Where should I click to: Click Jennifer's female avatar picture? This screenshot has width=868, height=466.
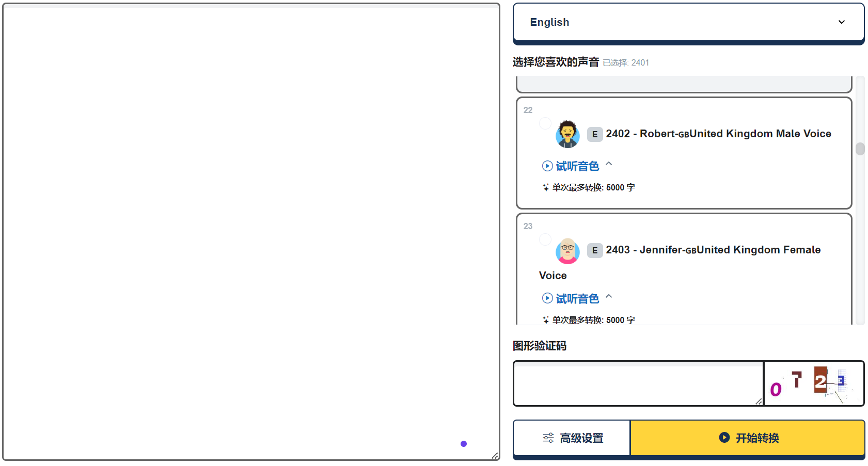click(x=567, y=251)
